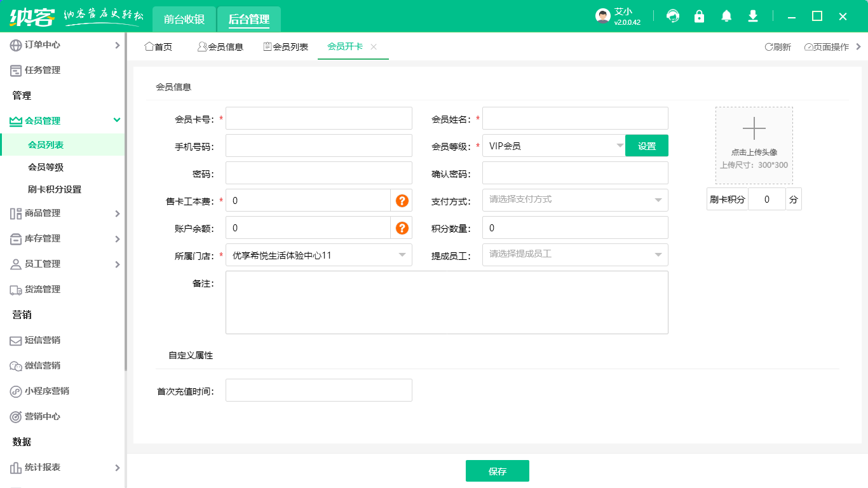Click the 刷新 refresh link

point(778,47)
